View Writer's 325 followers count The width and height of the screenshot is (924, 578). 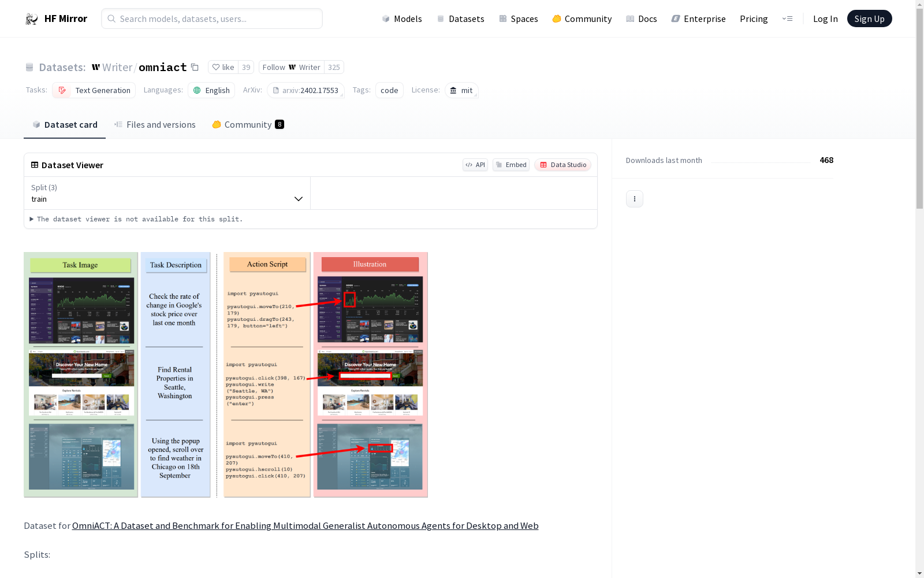coord(334,67)
